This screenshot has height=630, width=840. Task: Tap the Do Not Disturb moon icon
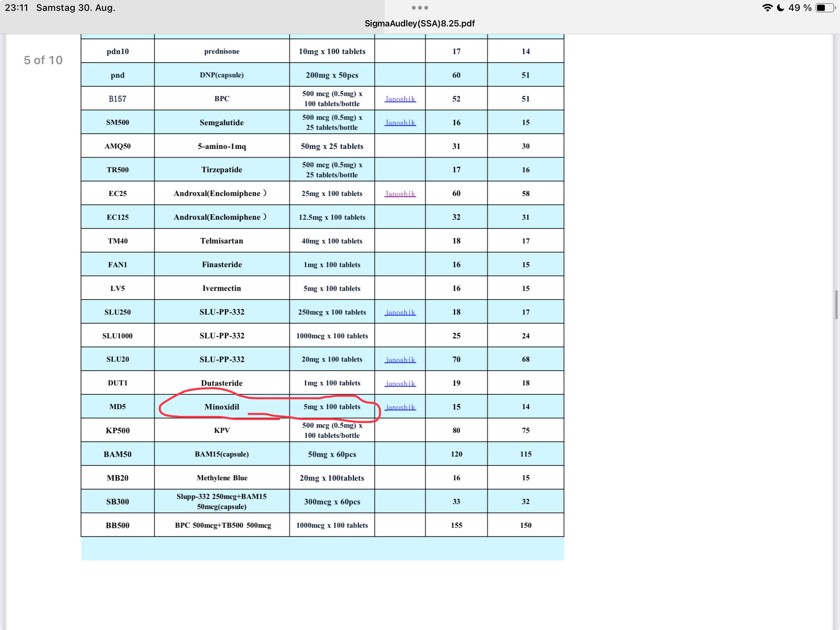[x=780, y=8]
